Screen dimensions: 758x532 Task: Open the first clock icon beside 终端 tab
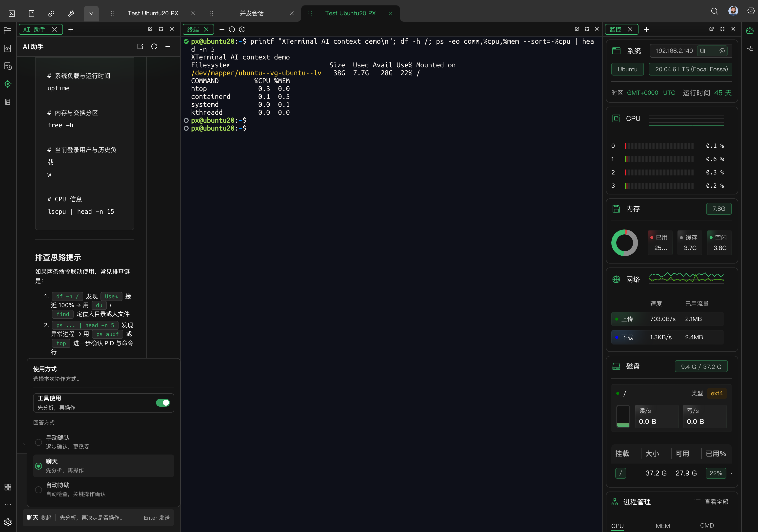pos(232,29)
